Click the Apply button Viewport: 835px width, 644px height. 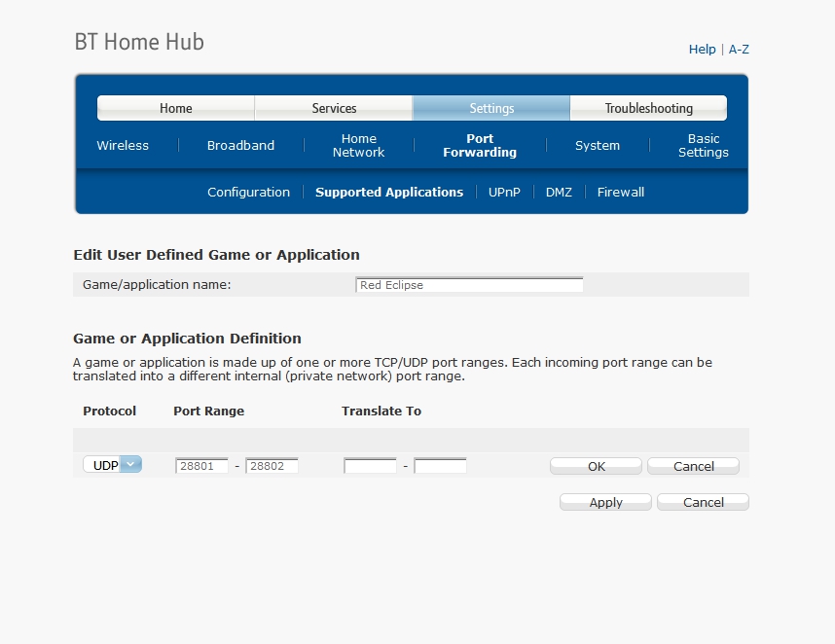tap(605, 502)
